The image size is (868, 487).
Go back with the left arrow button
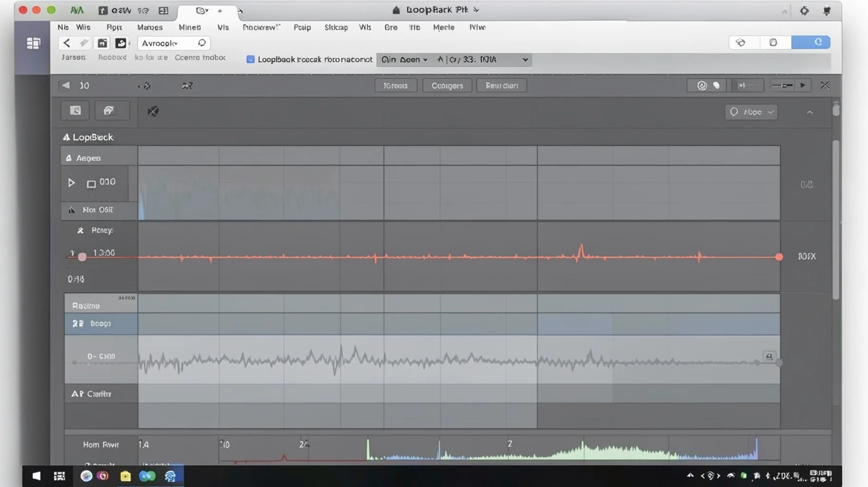click(x=67, y=43)
